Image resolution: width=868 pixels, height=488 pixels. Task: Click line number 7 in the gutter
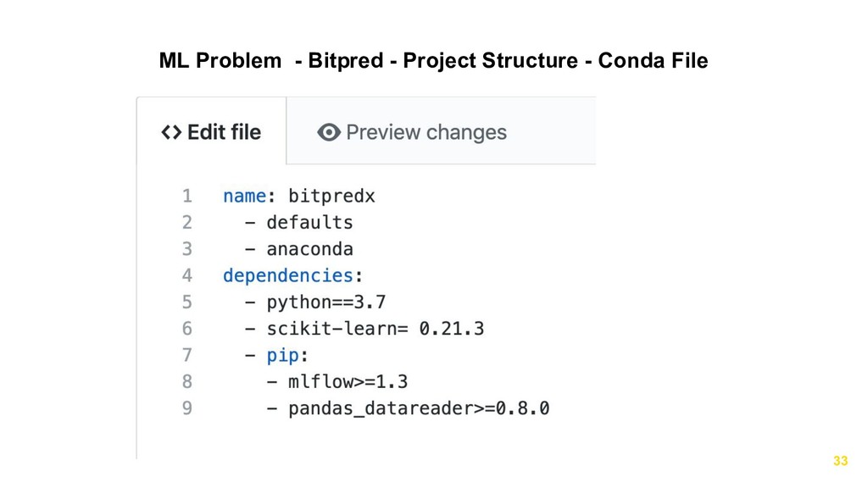tap(187, 355)
